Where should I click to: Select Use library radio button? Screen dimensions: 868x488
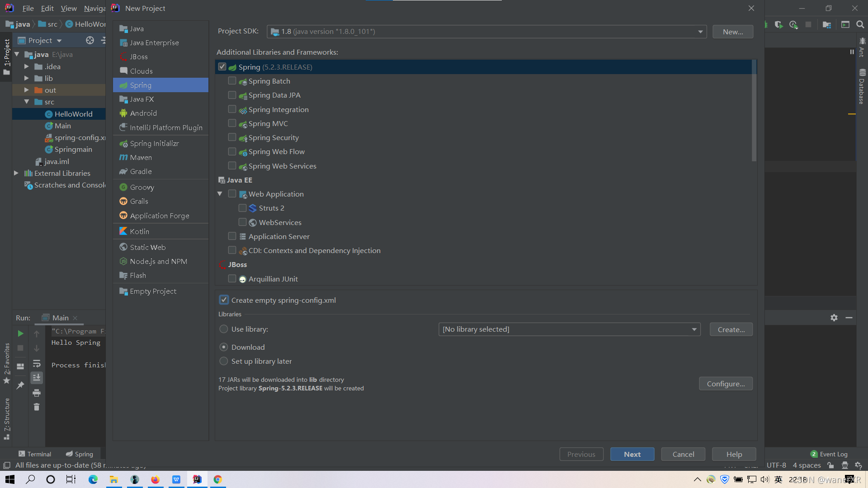click(224, 329)
